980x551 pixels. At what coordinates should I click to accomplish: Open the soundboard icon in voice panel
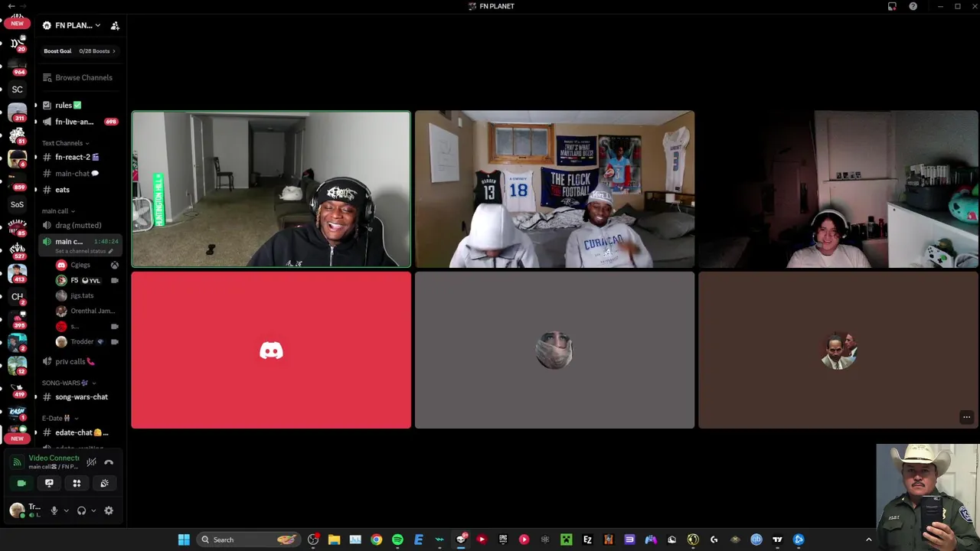104,483
